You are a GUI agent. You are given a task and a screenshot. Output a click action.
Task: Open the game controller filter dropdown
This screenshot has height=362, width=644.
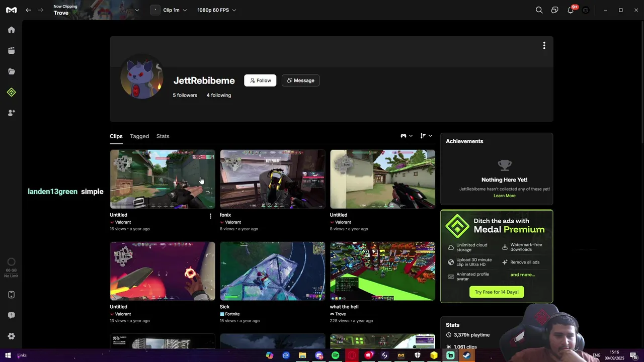tap(407, 136)
